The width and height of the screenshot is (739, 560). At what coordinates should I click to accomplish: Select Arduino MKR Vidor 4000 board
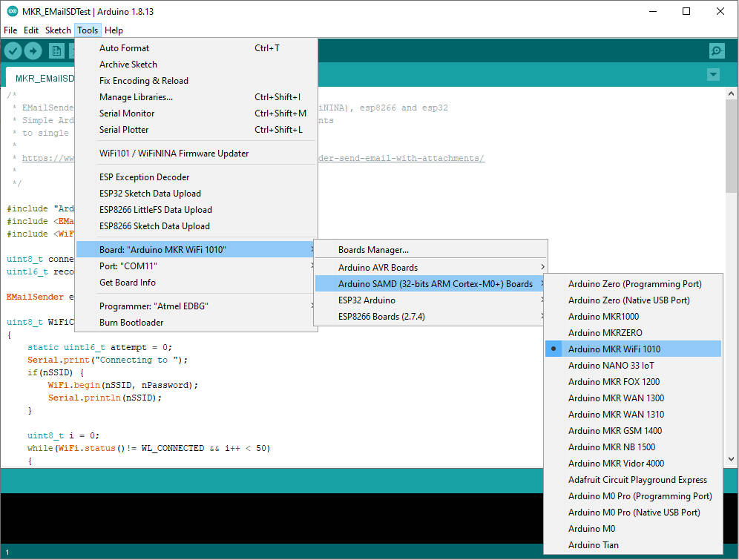tap(633, 464)
